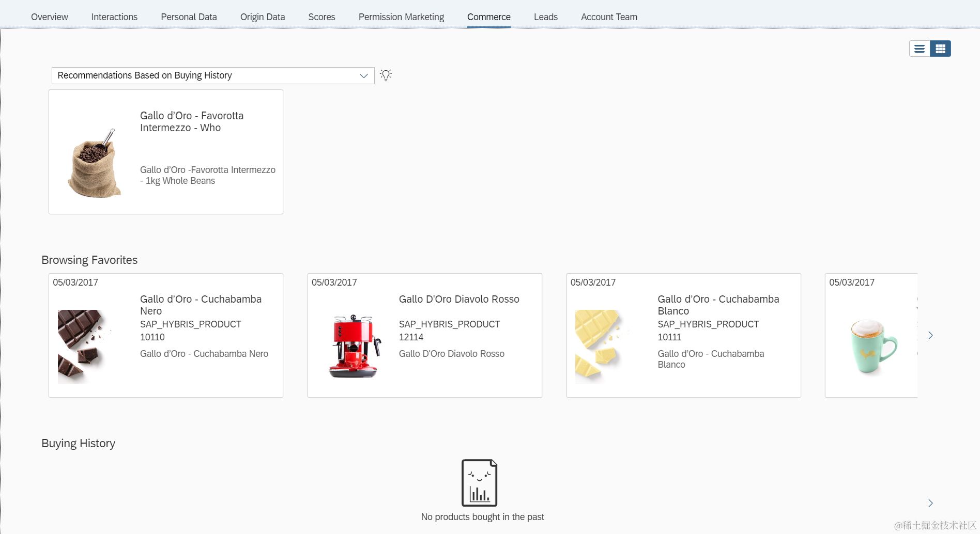Click the date on the Cuchabamba Blanco card

coord(593,282)
